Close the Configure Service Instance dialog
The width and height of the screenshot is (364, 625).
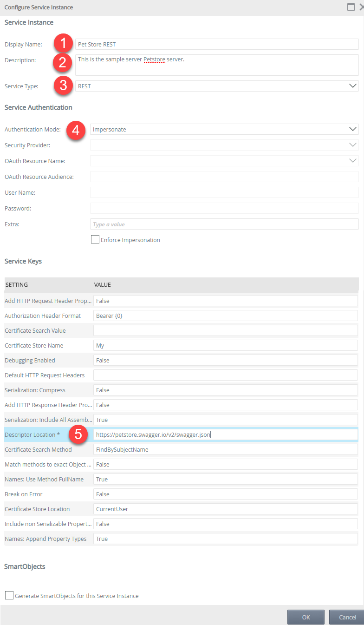pos(361,7)
